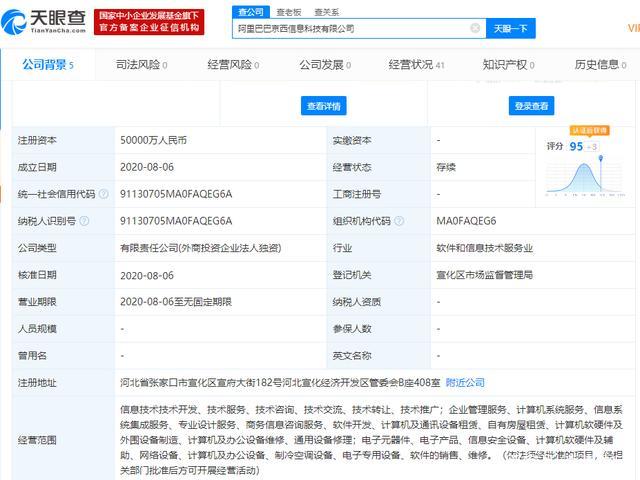Open the 司法风险 tab

(141, 64)
